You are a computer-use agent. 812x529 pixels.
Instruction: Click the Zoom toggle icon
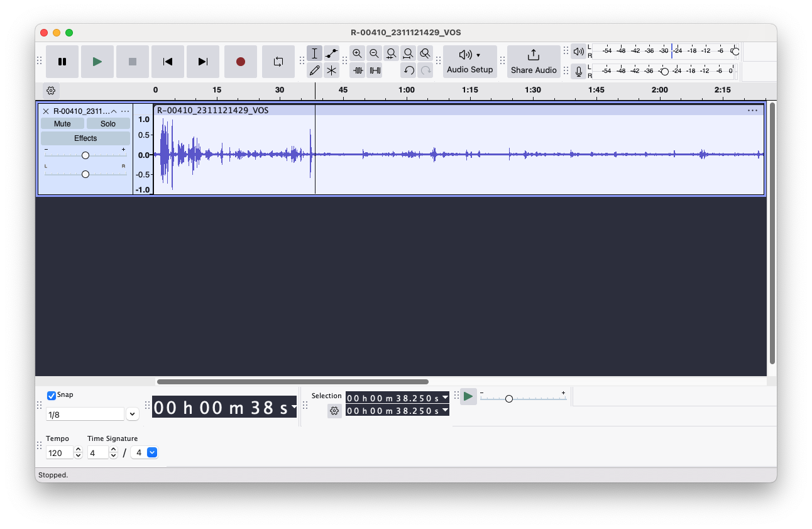click(425, 53)
